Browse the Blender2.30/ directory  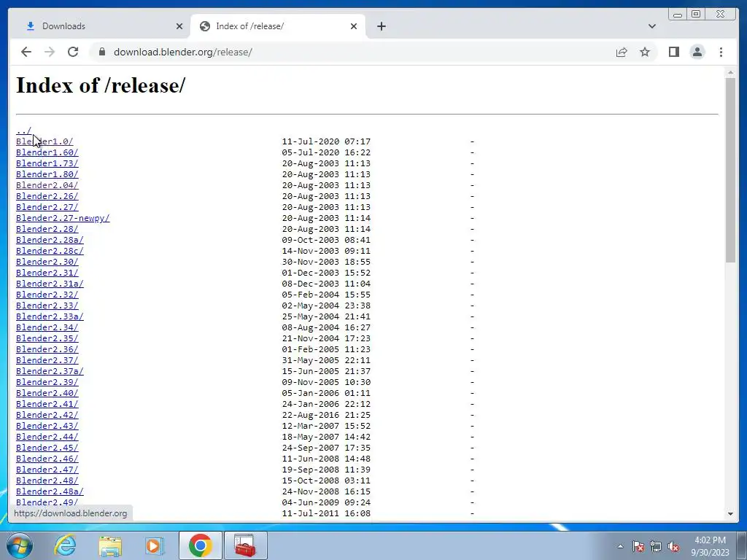tap(47, 262)
